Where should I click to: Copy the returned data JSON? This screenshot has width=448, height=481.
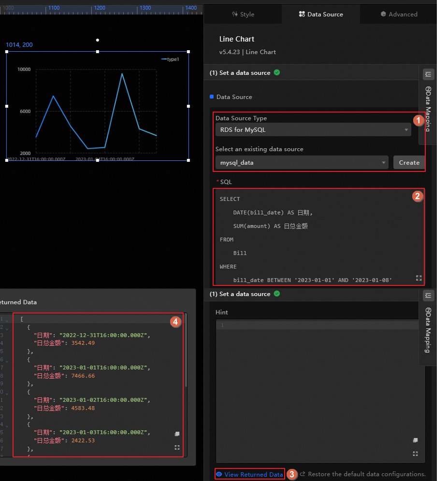[x=177, y=434]
